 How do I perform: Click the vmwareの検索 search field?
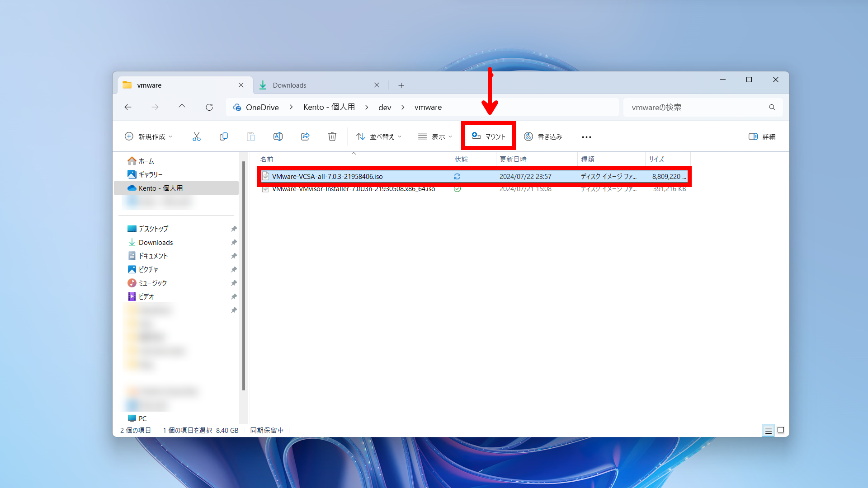point(696,108)
